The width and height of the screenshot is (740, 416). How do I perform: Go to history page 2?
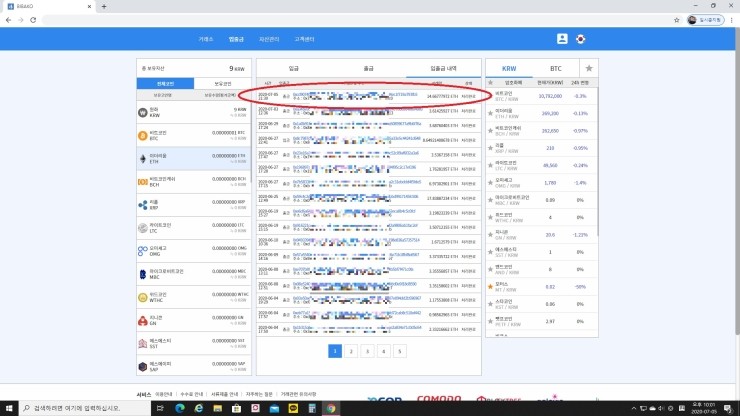[x=351, y=351]
